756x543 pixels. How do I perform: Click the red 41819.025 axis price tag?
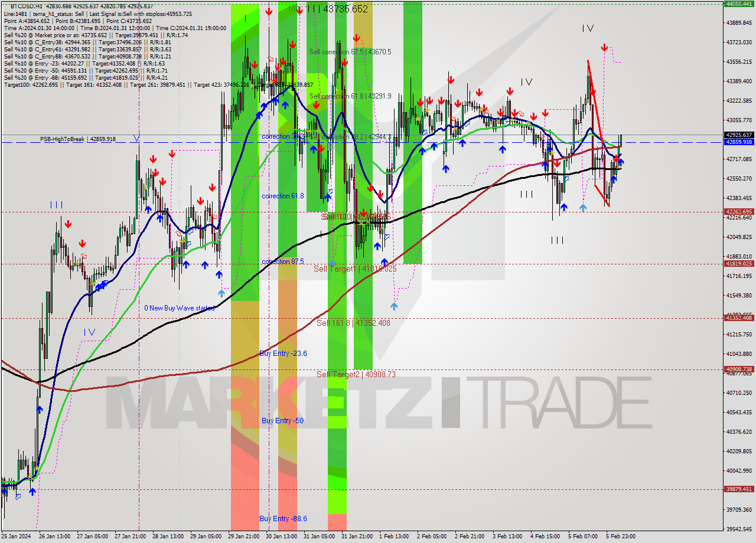point(739,264)
